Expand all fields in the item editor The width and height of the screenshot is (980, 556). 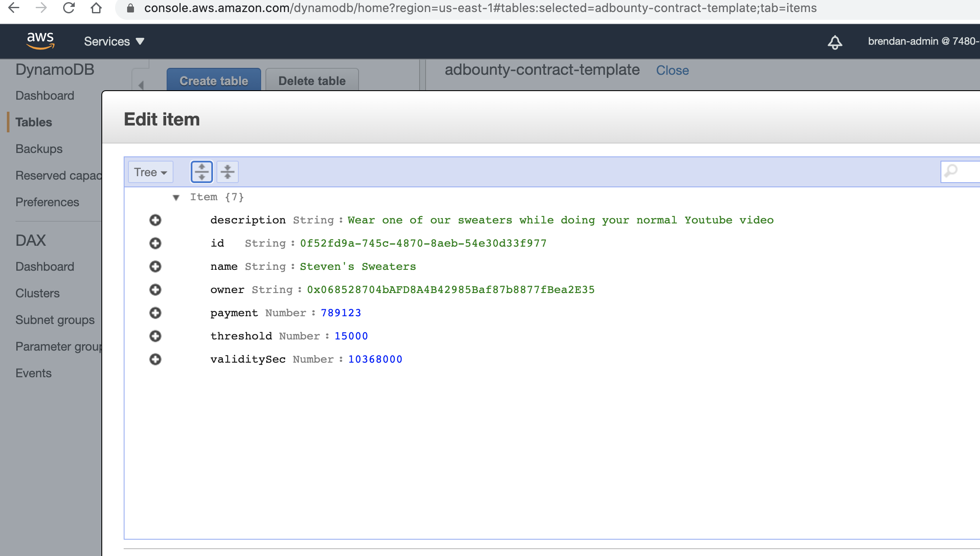click(x=201, y=172)
